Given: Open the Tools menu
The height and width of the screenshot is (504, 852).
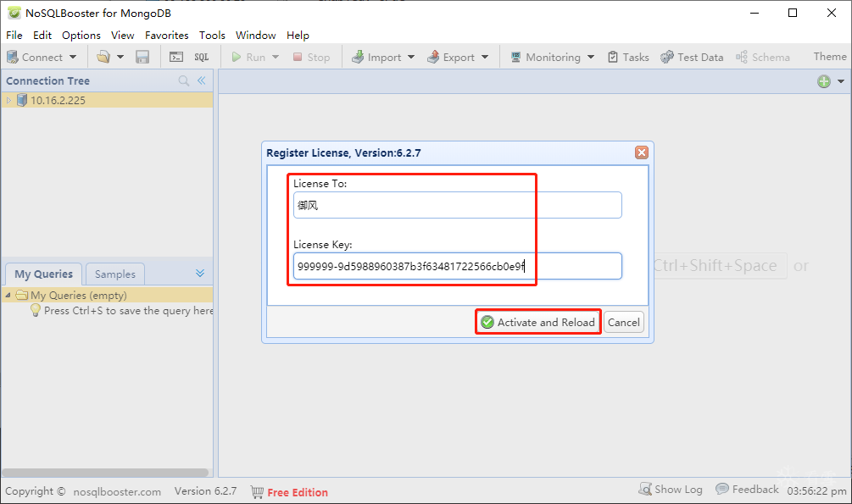Looking at the screenshot, I should pos(212,36).
